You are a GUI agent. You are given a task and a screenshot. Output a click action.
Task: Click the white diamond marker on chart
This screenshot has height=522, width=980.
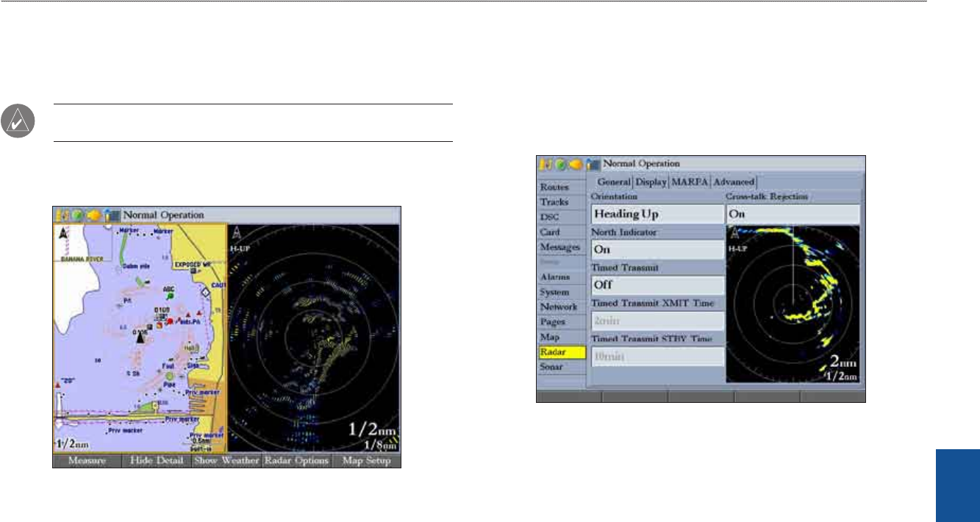[206, 292]
